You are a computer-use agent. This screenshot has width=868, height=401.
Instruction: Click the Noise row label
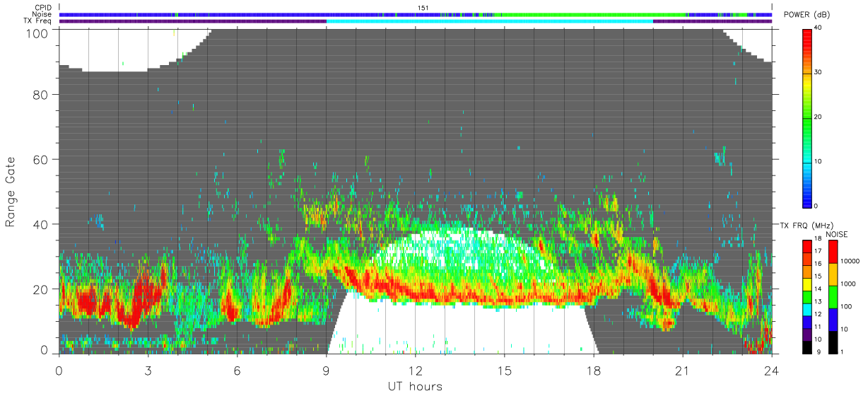coord(42,14)
